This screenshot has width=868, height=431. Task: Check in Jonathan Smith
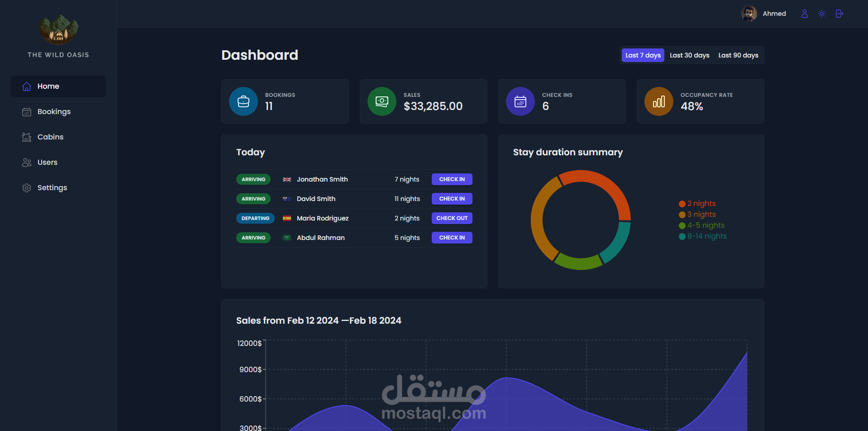coord(452,179)
